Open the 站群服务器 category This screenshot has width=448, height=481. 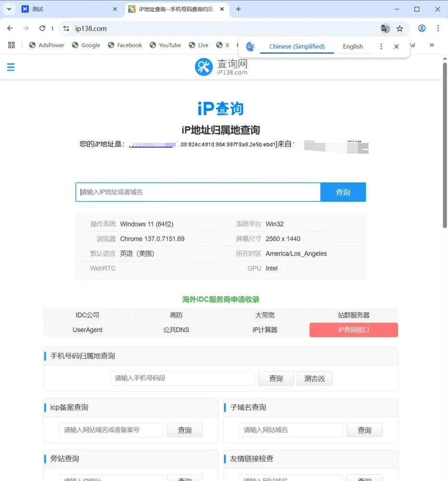click(354, 315)
